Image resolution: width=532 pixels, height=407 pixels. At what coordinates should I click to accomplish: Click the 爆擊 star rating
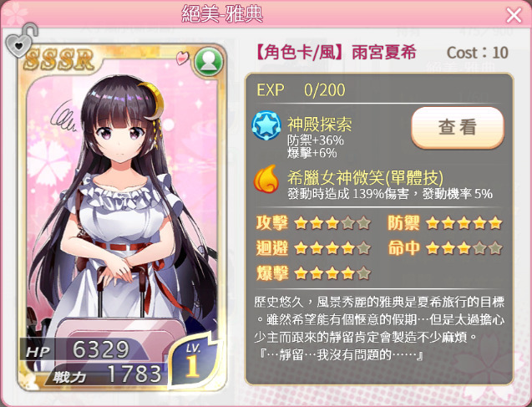click(332, 273)
